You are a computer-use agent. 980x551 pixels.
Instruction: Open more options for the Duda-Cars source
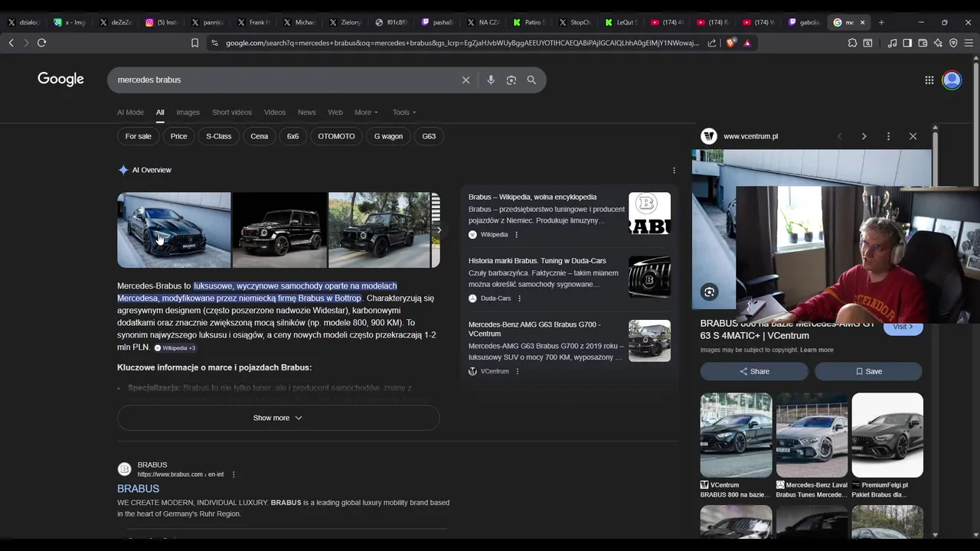pyautogui.click(x=519, y=298)
